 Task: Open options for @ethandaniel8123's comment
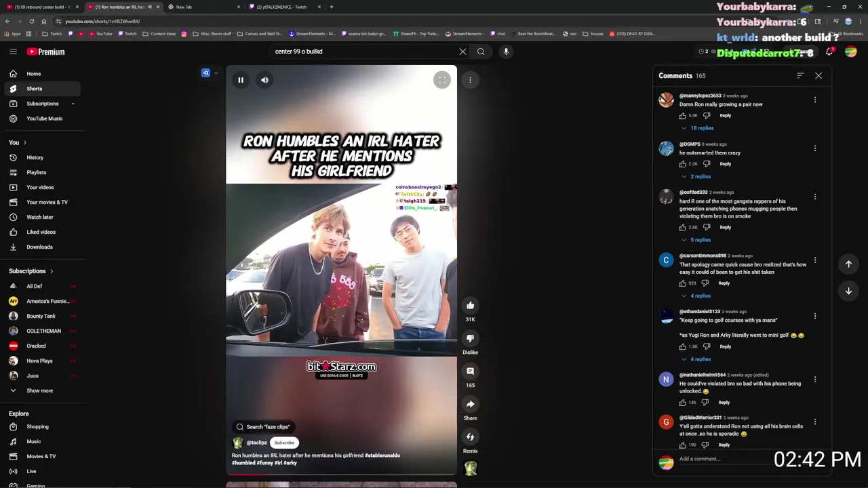[815, 316]
